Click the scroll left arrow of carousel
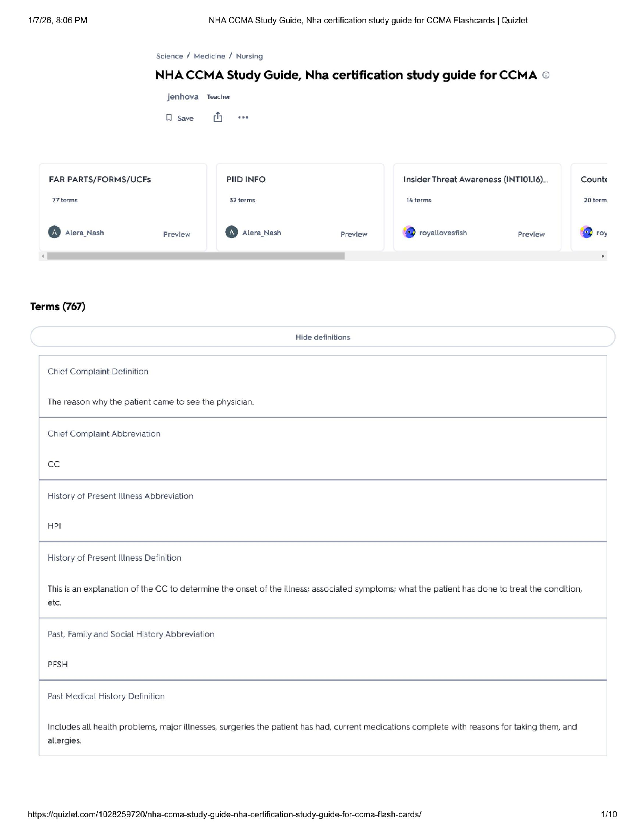The width and height of the screenshot is (644, 834). click(43, 256)
